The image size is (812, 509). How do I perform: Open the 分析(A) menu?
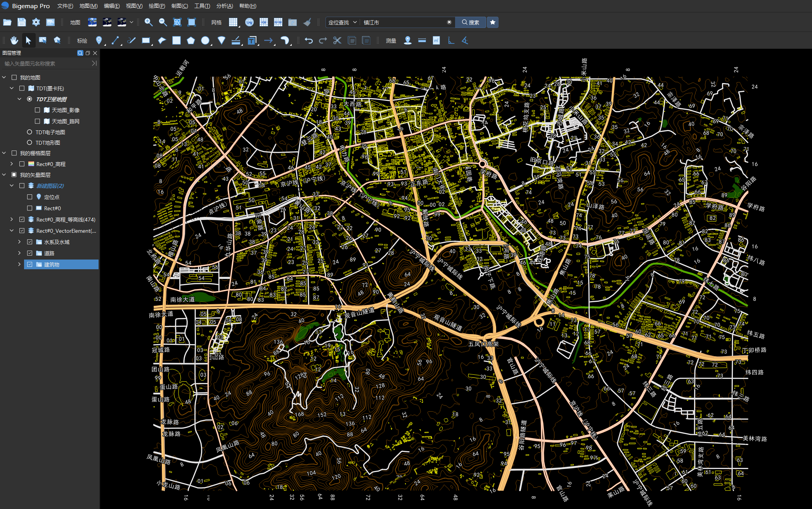click(x=224, y=6)
